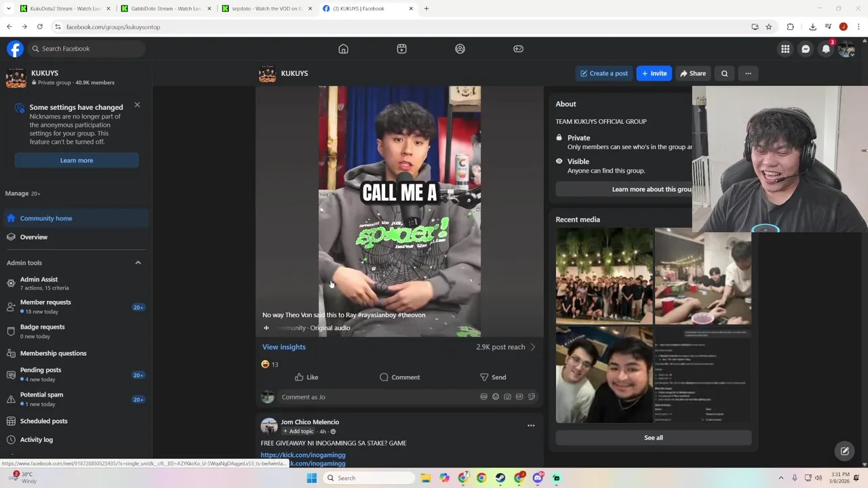The image size is (868, 488).
Task: Click the Create a post button
Action: (604, 73)
